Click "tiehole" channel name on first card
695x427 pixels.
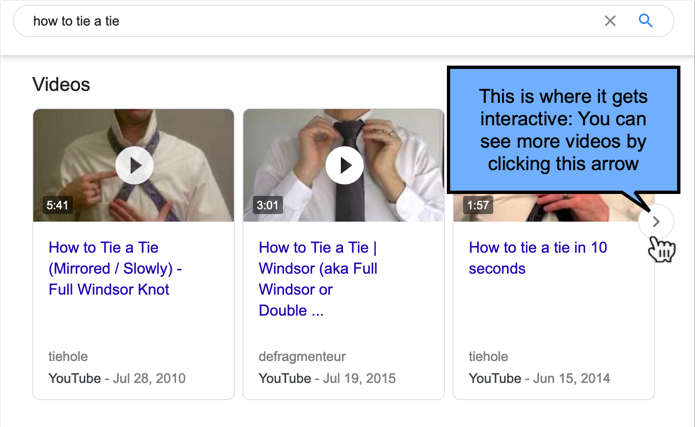click(x=68, y=356)
